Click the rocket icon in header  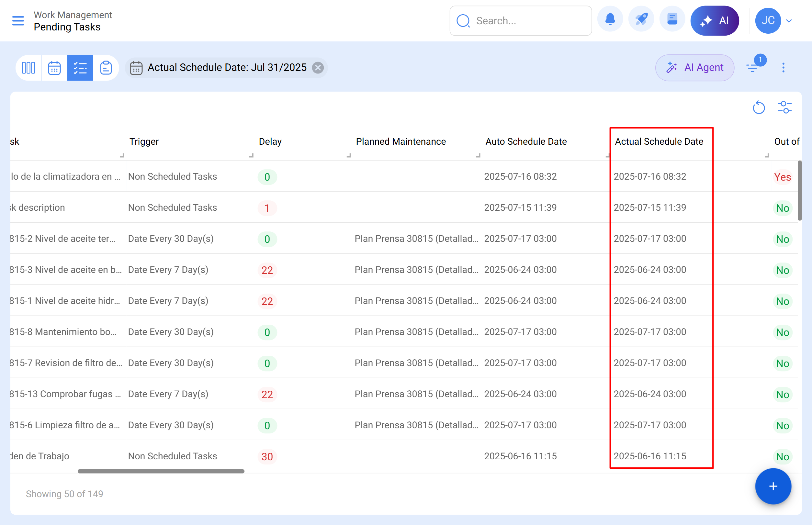click(x=641, y=20)
